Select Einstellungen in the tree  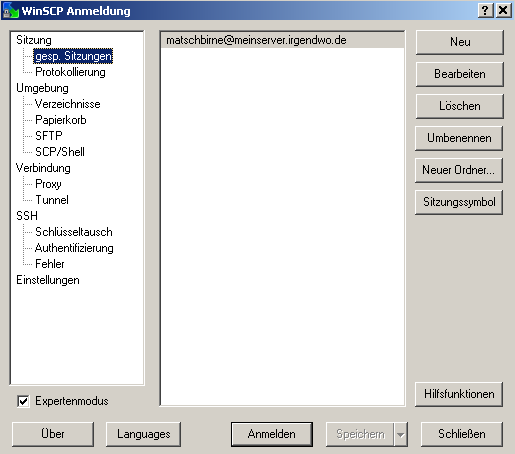pyautogui.click(x=48, y=280)
